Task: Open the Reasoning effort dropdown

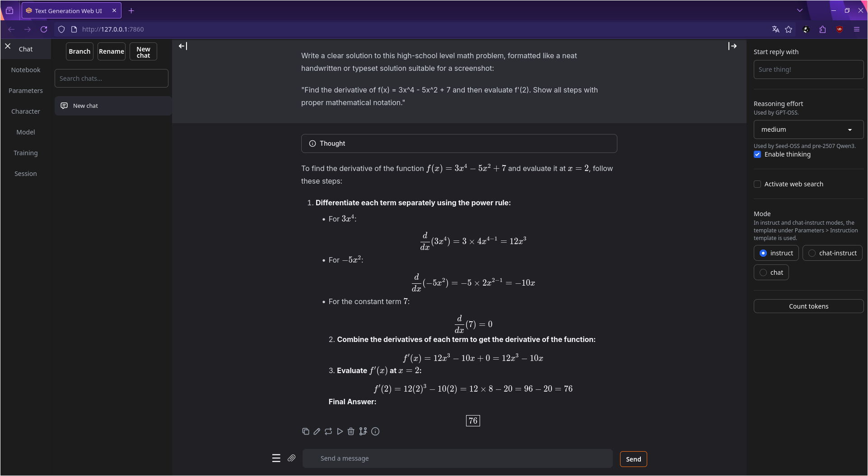Action: [808, 129]
